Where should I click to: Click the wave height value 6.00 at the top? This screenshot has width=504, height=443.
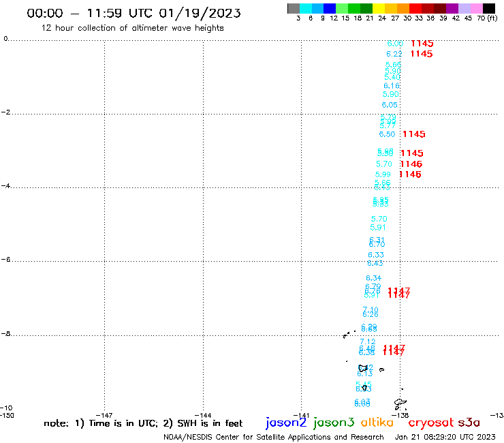pos(395,44)
